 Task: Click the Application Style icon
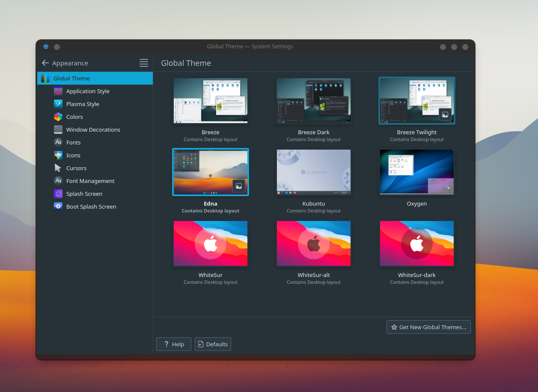click(58, 91)
